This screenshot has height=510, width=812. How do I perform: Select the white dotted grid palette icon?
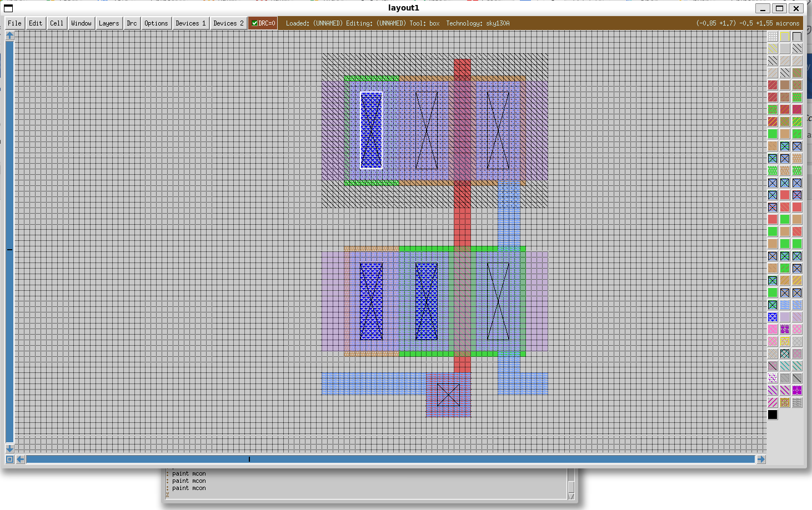point(773,36)
